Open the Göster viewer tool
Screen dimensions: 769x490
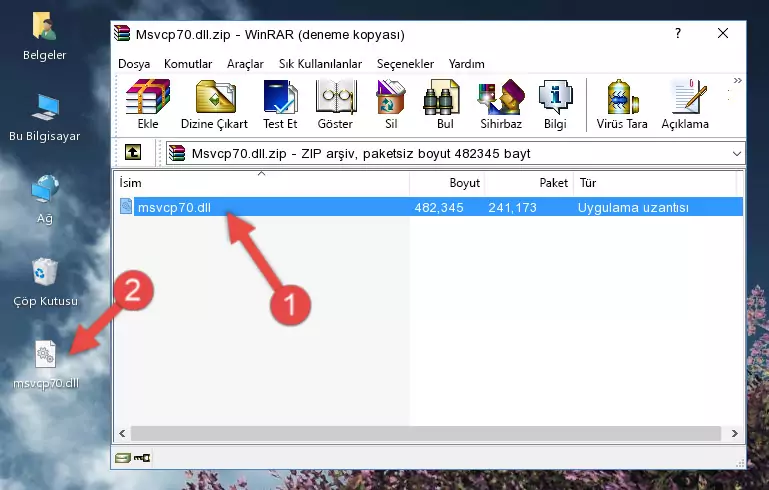335,104
